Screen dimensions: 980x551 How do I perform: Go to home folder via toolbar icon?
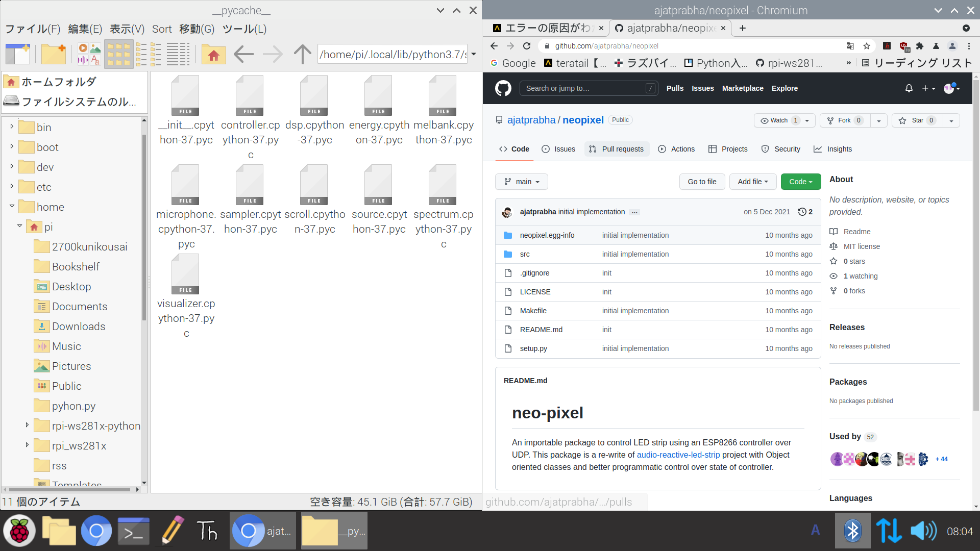[x=214, y=54]
